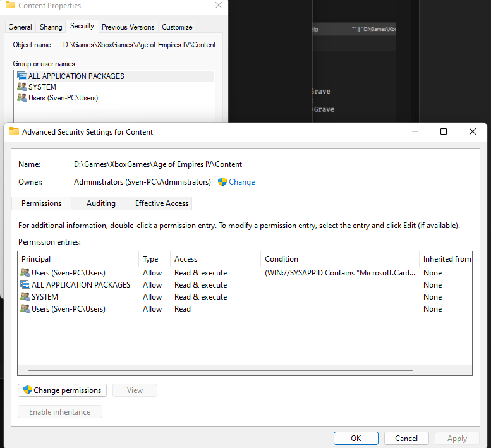
Task: Click the shield Change owner link
Action: pos(236,182)
